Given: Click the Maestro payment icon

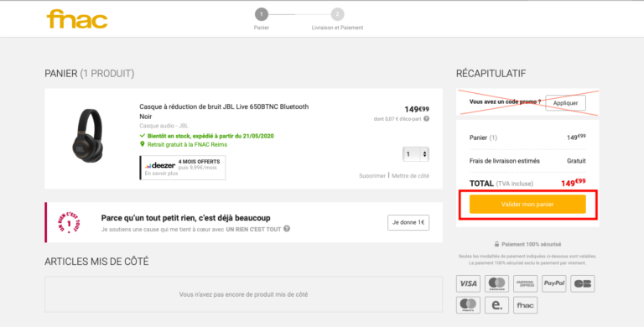Looking at the screenshot, I should [x=468, y=305].
